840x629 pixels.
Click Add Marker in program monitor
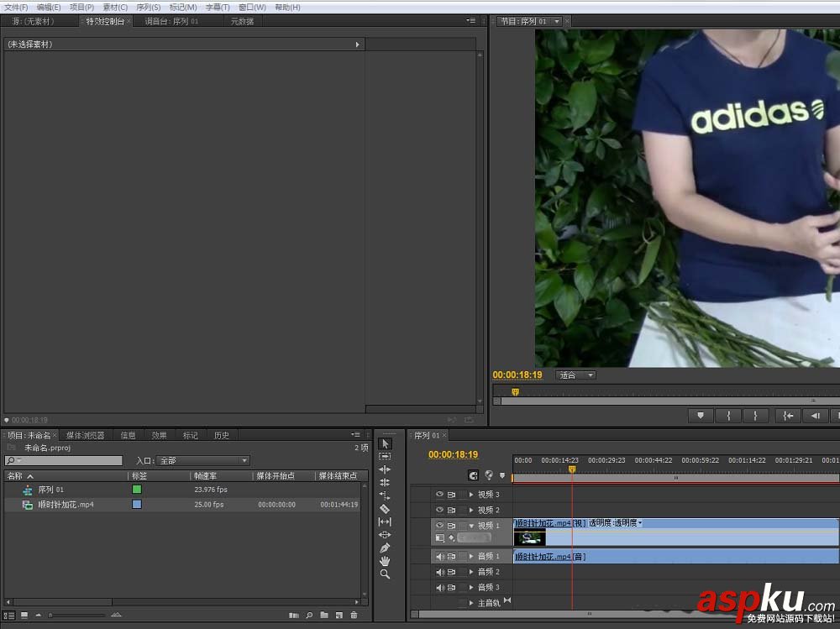[701, 415]
